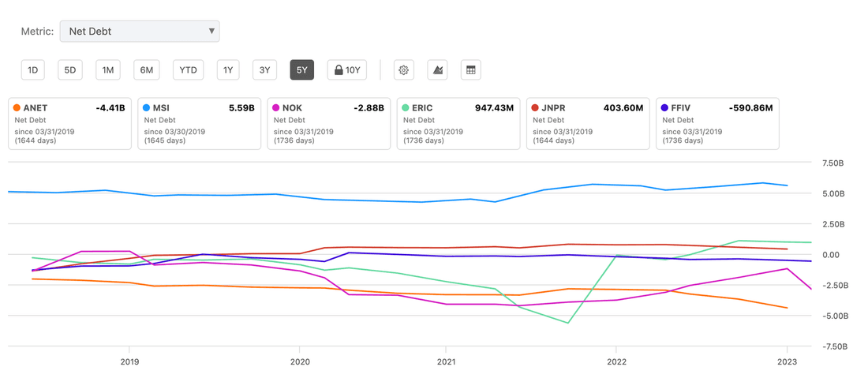This screenshot has width=868, height=378.
Task: Open the Metric Net Debt dropdown
Action: 140,31
